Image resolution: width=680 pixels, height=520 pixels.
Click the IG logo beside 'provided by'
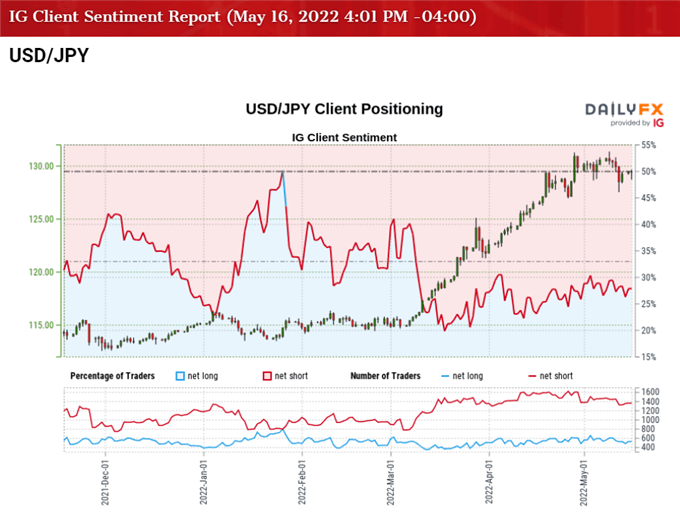coord(658,123)
